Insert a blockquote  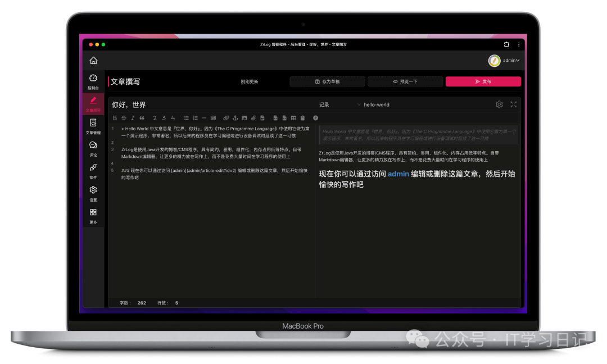tap(142, 118)
